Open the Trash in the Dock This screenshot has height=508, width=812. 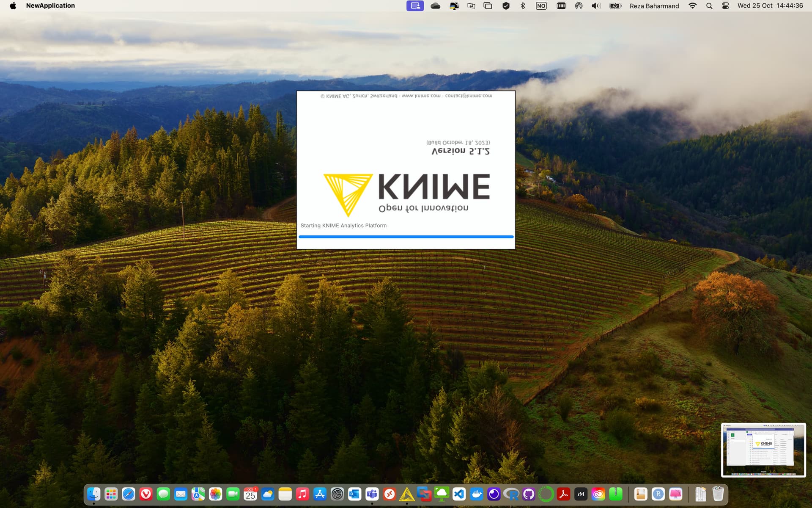pyautogui.click(x=718, y=494)
